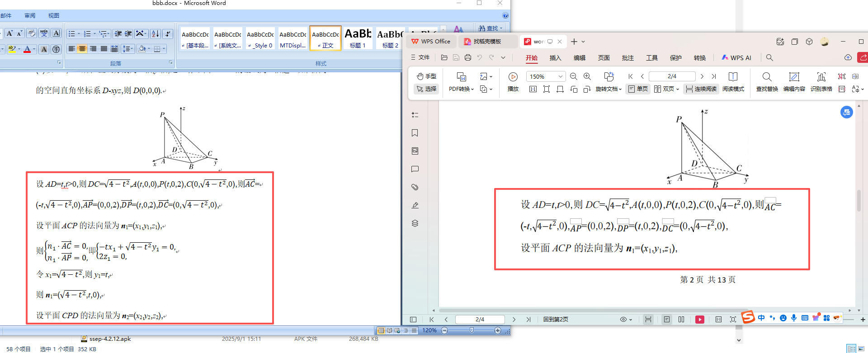
Task: Zoom in with WPS magnifier plus icon
Action: [587, 76]
